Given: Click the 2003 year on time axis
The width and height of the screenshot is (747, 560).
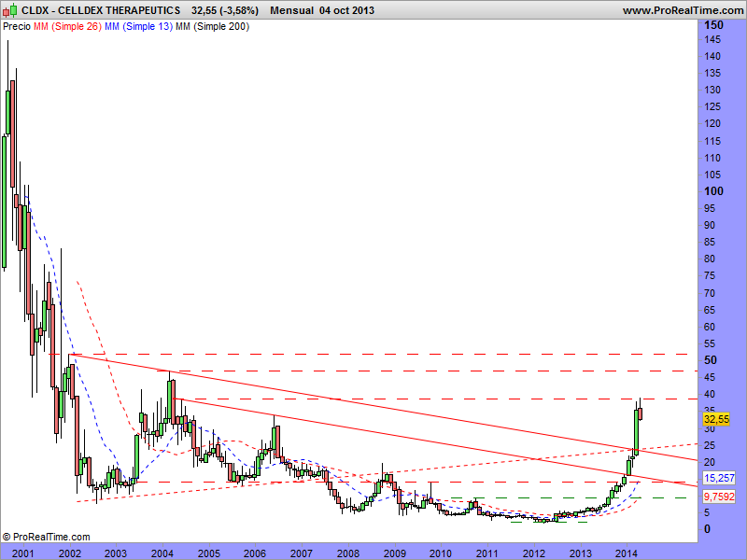Looking at the screenshot, I should pos(116,553).
